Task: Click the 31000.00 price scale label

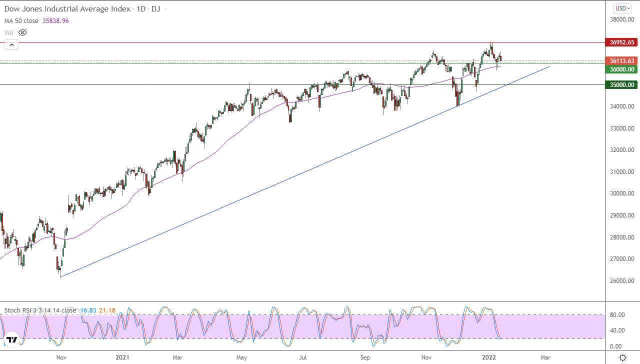Action: (622, 172)
